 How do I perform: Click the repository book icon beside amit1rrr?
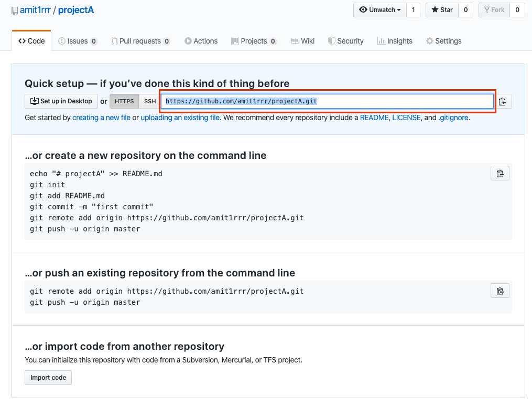pyautogui.click(x=15, y=9)
